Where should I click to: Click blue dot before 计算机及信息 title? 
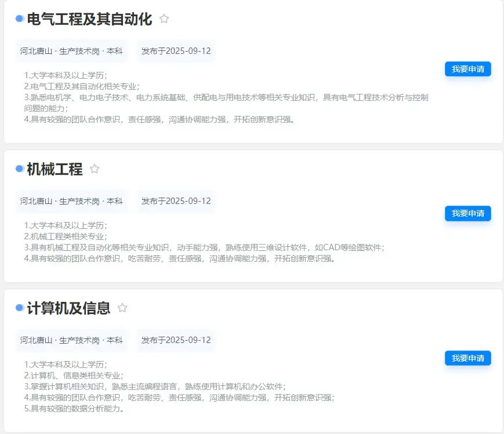[x=19, y=308]
